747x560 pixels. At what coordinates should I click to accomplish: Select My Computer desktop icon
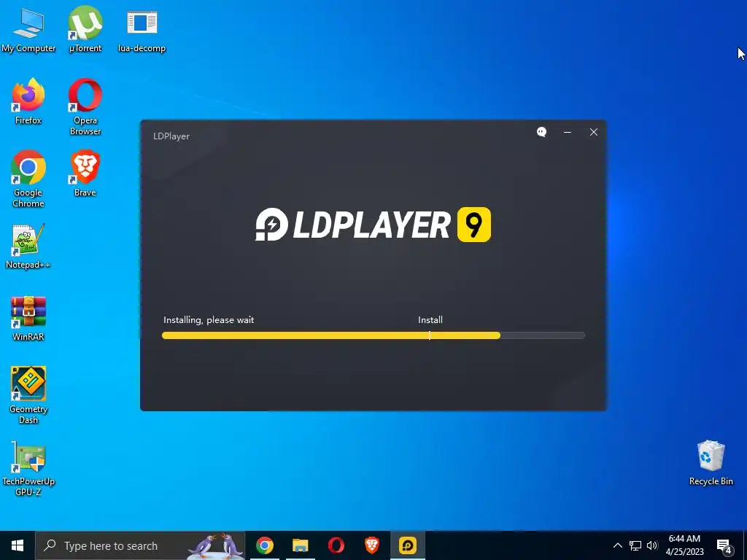tap(28, 29)
